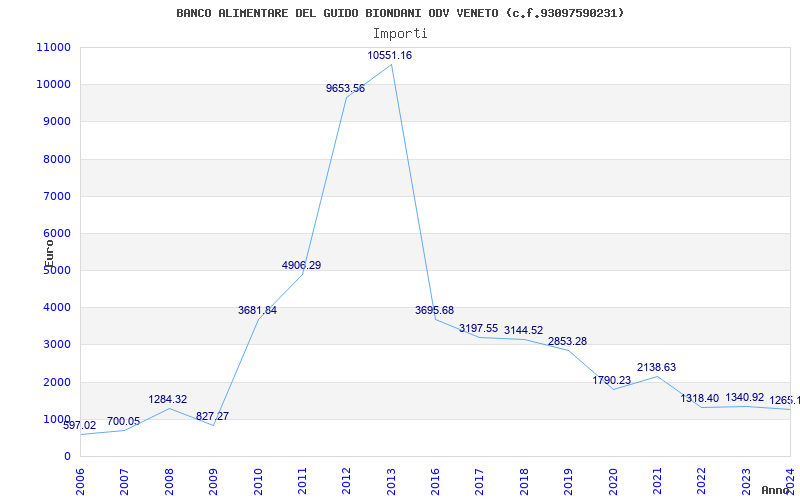800x500 pixels.
Task: Click the 2019 x-axis year label
Action: click(x=568, y=482)
